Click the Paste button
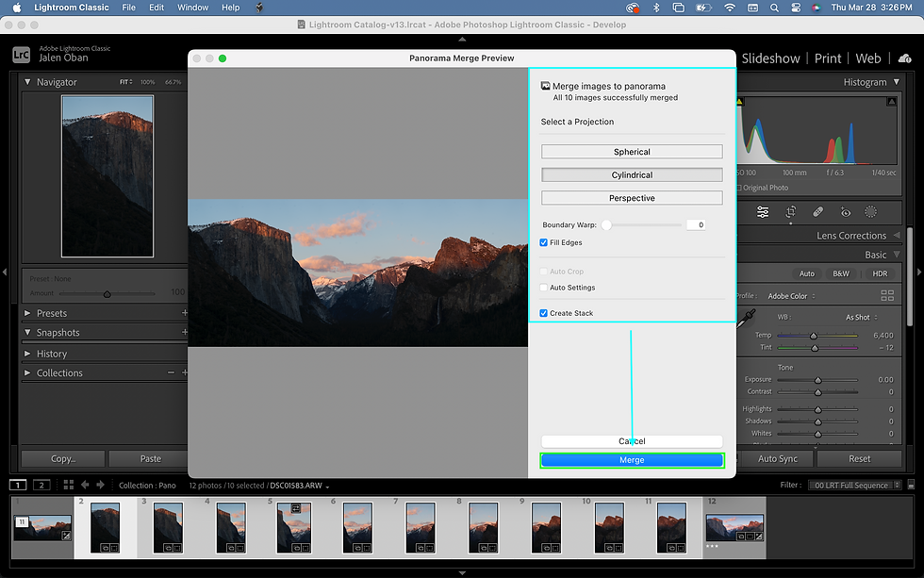Viewport: 924px width, 578px height. [x=150, y=458]
